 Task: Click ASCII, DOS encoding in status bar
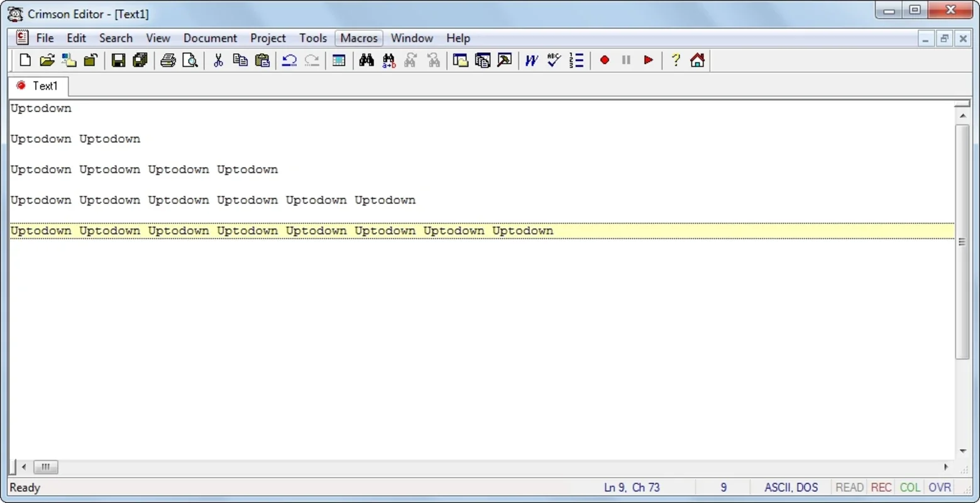pos(791,487)
